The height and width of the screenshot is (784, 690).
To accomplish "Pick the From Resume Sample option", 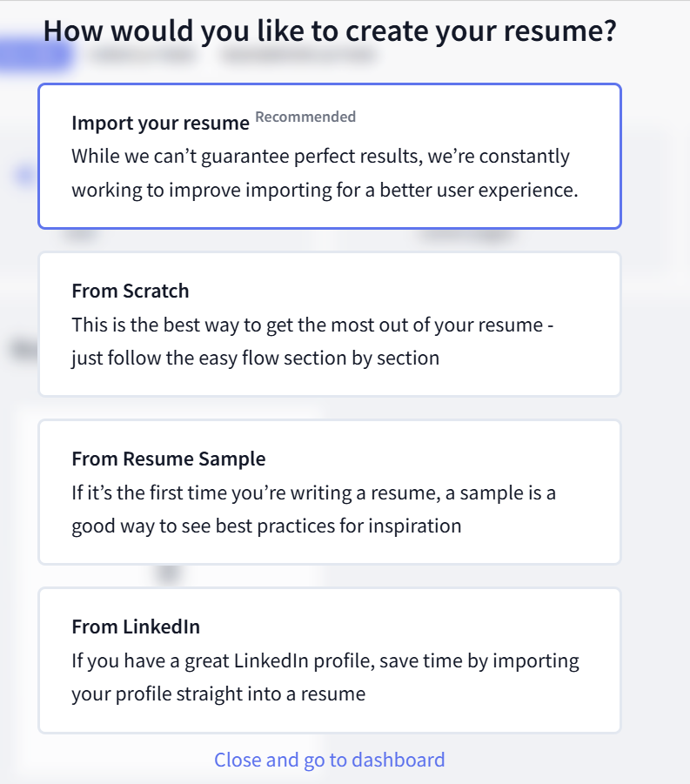I will [329, 492].
